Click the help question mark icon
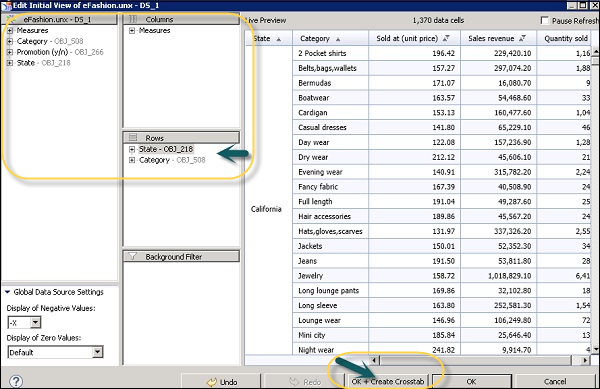The height and width of the screenshot is (389, 600). coord(16,381)
